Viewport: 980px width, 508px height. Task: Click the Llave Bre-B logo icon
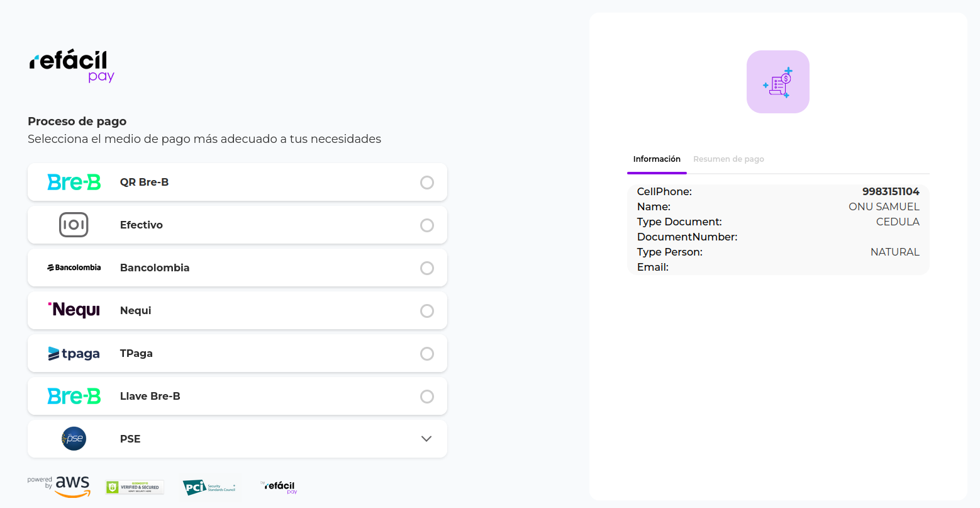pos(74,396)
